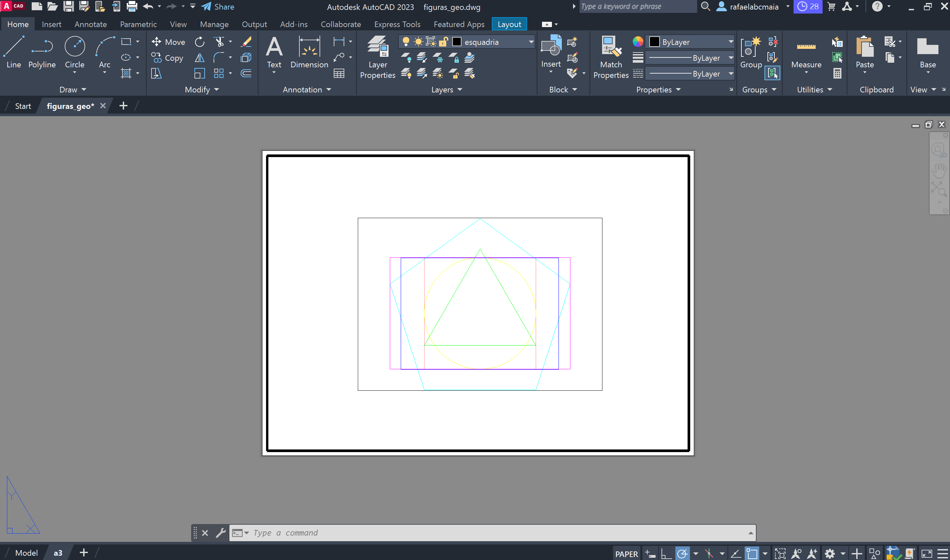The width and height of the screenshot is (950, 560).
Task: Click the Share button
Action: pos(218,7)
